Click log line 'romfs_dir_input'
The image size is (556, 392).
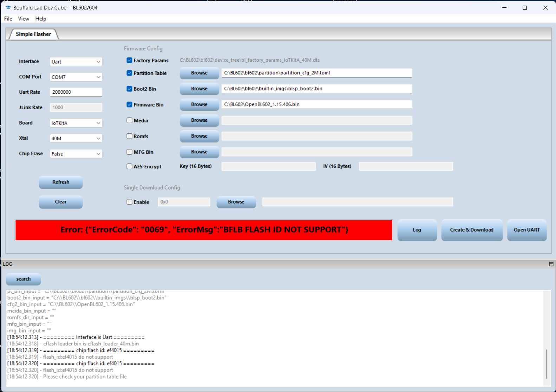tap(31, 318)
